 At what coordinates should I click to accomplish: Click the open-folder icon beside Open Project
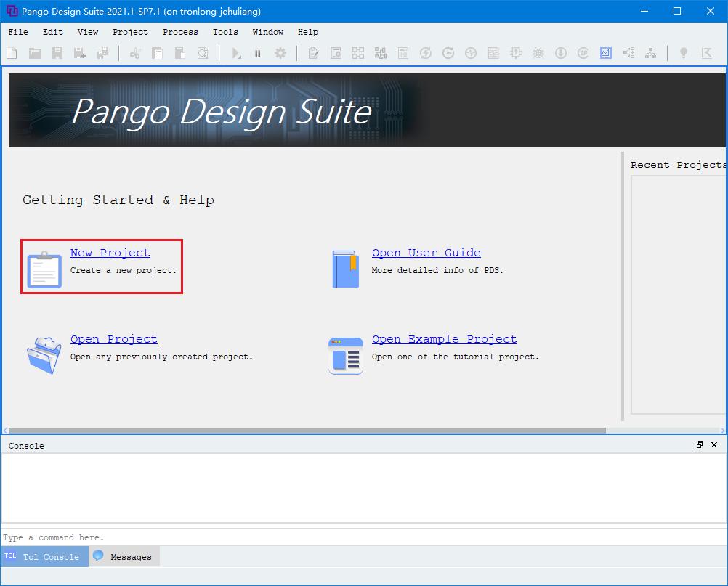tap(44, 355)
